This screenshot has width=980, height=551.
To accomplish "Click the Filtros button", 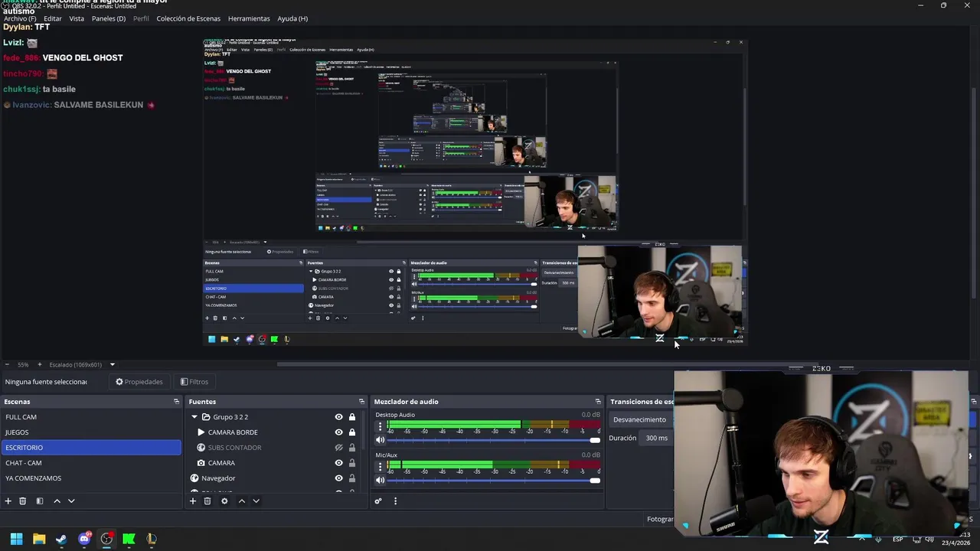I will [194, 382].
